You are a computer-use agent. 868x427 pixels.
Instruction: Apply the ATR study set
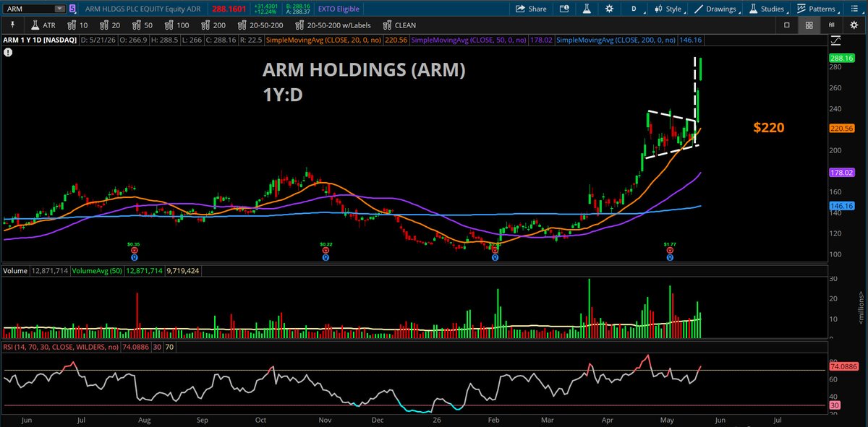(43, 25)
